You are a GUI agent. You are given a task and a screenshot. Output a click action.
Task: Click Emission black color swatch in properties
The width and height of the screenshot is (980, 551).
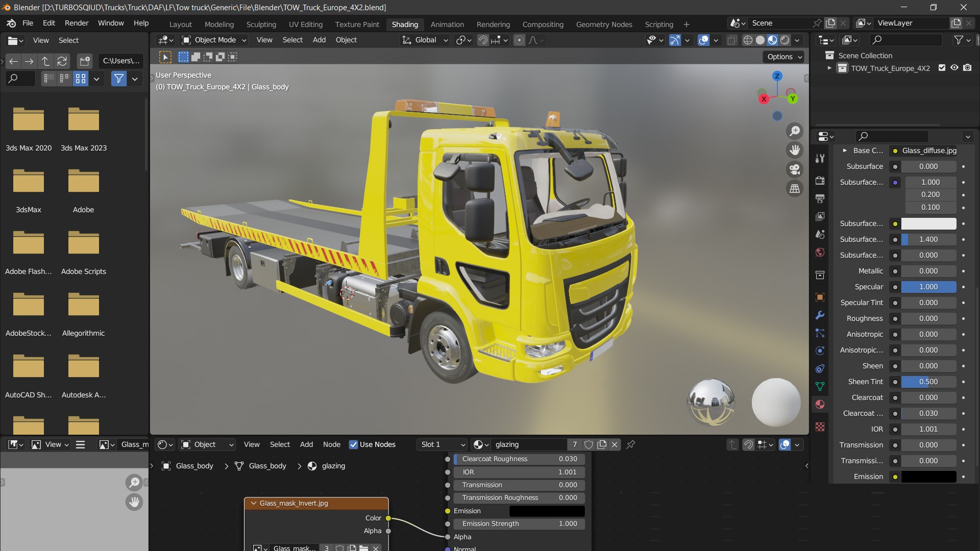(928, 477)
